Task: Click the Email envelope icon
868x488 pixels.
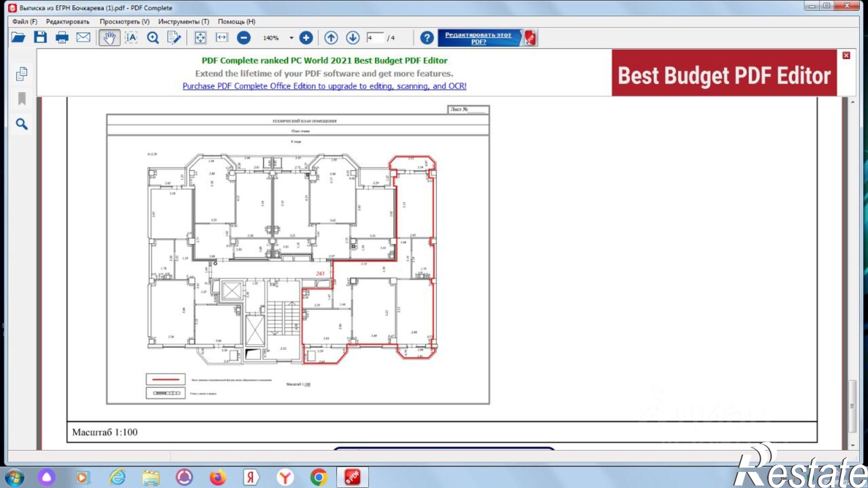Action: coord(83,38)
